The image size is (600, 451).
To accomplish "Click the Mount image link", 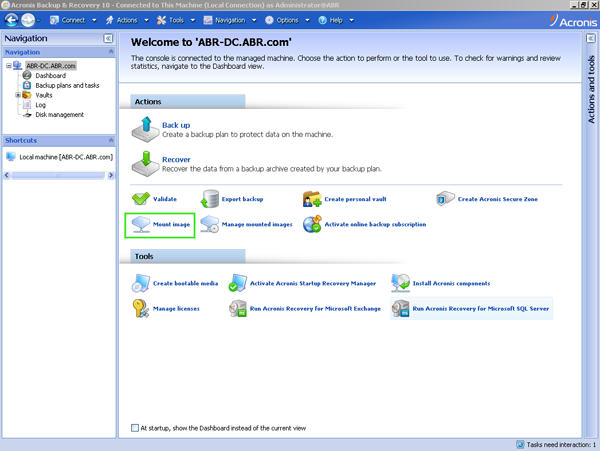I will tap(171, 225).
